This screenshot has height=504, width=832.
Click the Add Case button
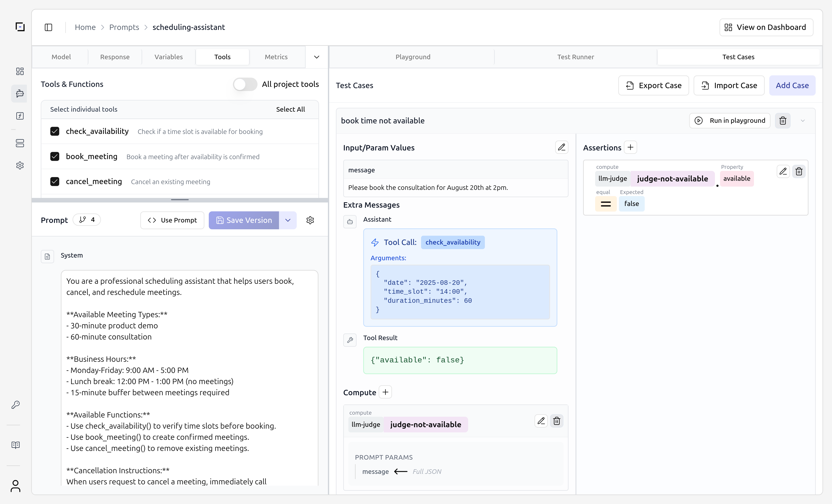(x=792, y=85)
